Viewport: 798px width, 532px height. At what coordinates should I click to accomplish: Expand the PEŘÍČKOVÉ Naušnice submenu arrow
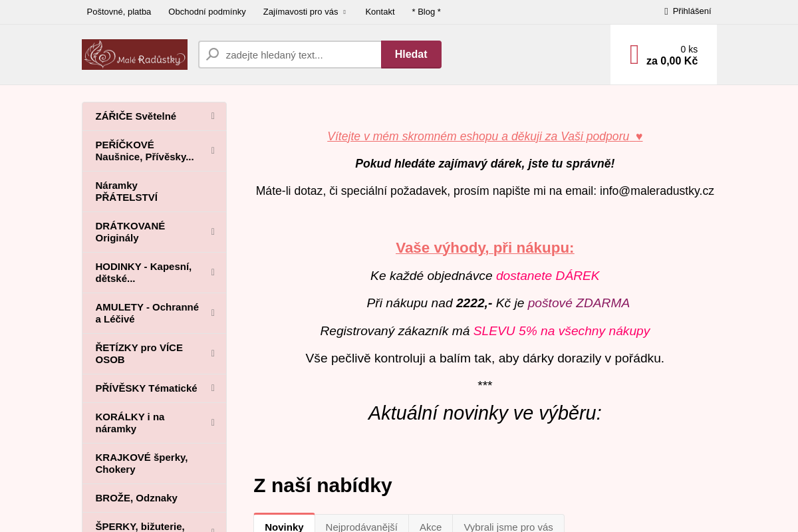(x=212, y=150)
